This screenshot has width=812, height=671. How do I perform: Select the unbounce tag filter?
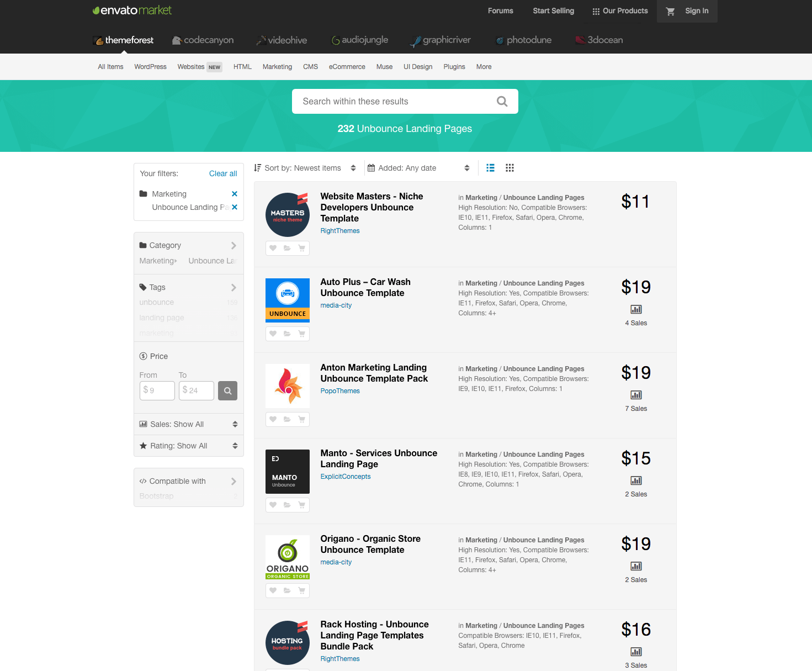click(x=157, y=303)
